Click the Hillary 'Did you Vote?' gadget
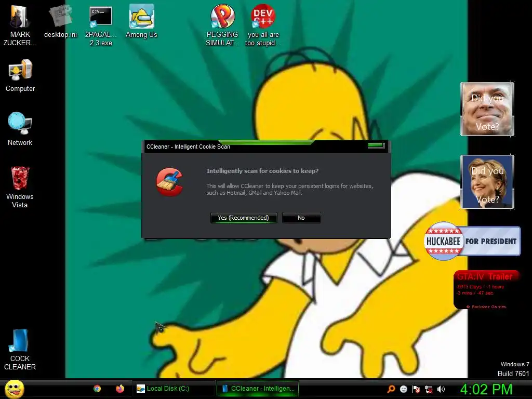This screenshot has width=532, height=399. [487, 181]
